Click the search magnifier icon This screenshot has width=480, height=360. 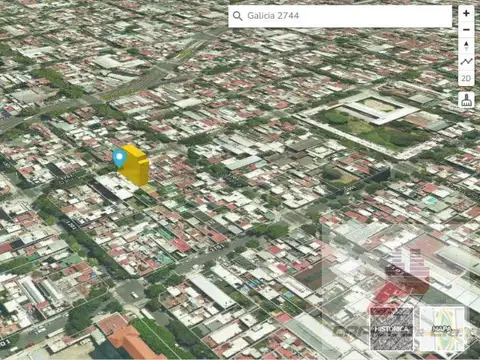click(237, 16)
